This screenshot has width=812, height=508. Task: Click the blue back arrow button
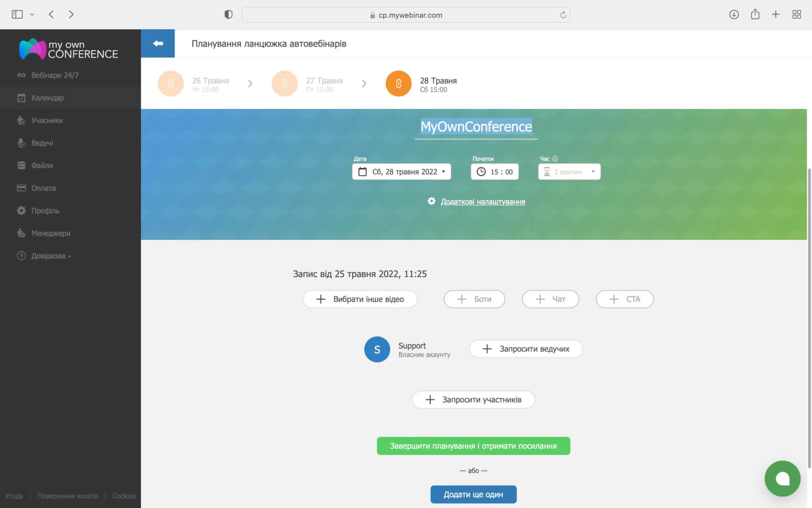pyautogui.click(x=158, y=43)
